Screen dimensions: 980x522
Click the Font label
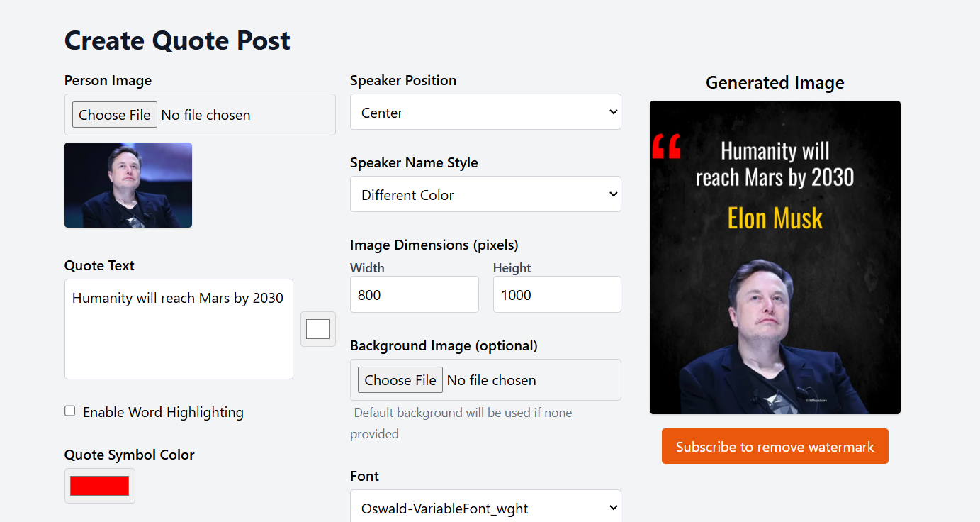pyautogui.click(x=364, y=476)
